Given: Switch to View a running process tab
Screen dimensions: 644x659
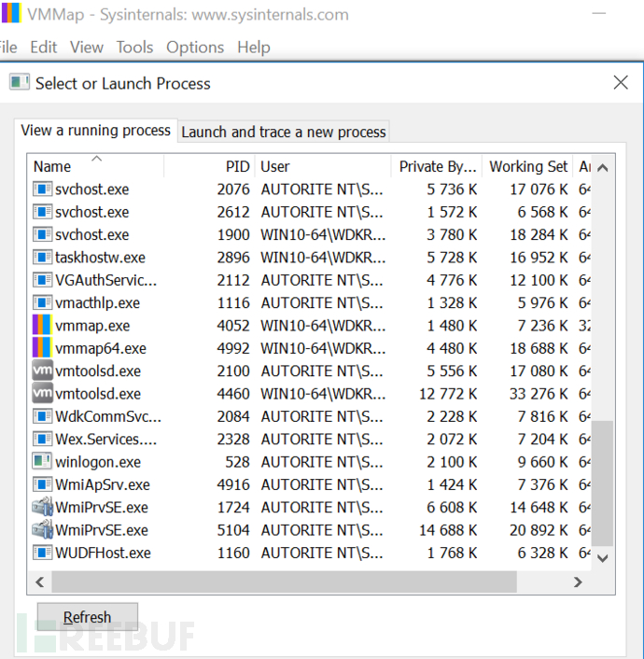Looking at the screenshot, I should tap(96, 131).
